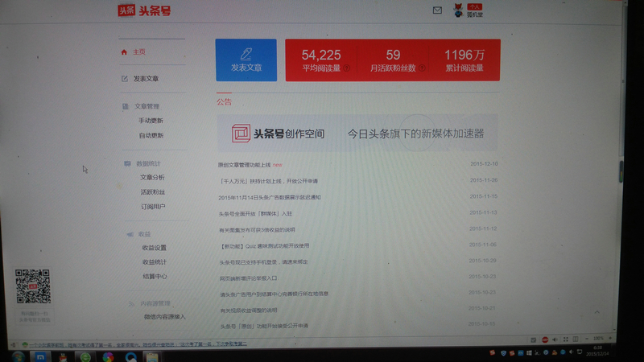Click the colorful pinwheel taskbar icon
This screenshot has width=644, height=362.
point(108,357)
